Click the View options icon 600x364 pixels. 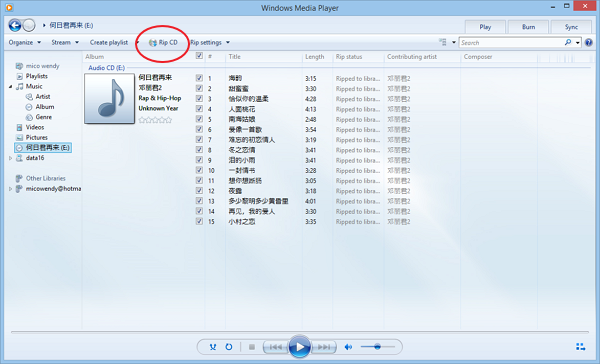click(443, 42)
